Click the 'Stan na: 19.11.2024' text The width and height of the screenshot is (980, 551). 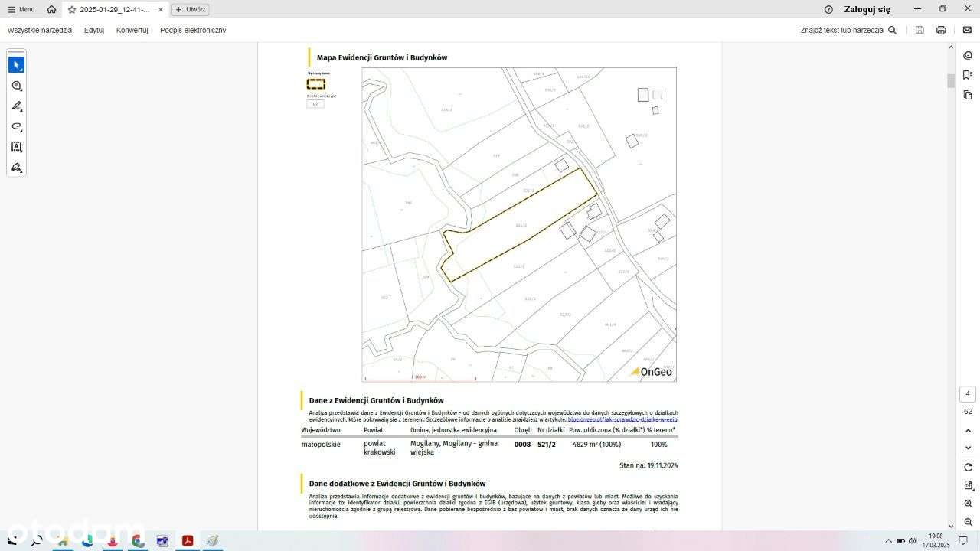pyautogui.click(x=648, y=465)
